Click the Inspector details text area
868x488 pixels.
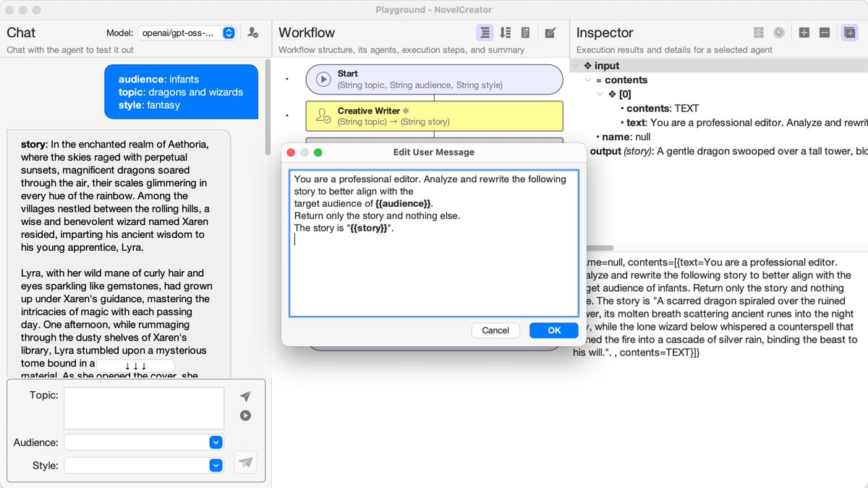coord(719,369)
